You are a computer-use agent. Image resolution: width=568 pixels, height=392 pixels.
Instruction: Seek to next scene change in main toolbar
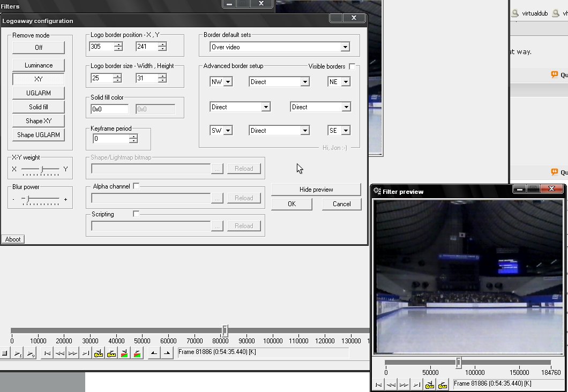137,353
